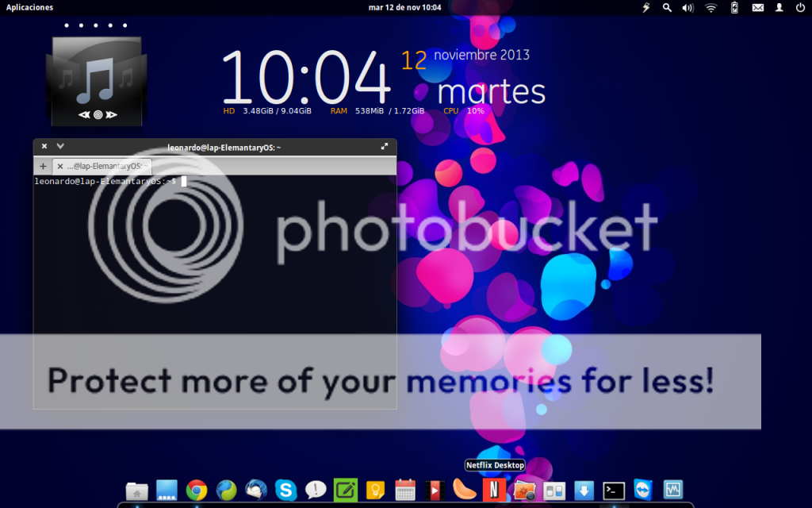Launch Skype from the dock
The height and width of the screenshot is (508, 812).
pos(285,491)
